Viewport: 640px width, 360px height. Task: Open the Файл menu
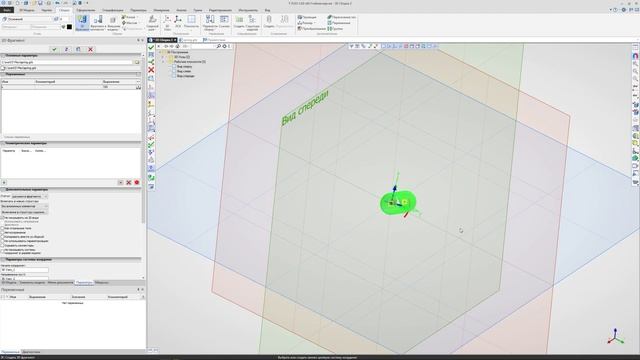[7, 10]
